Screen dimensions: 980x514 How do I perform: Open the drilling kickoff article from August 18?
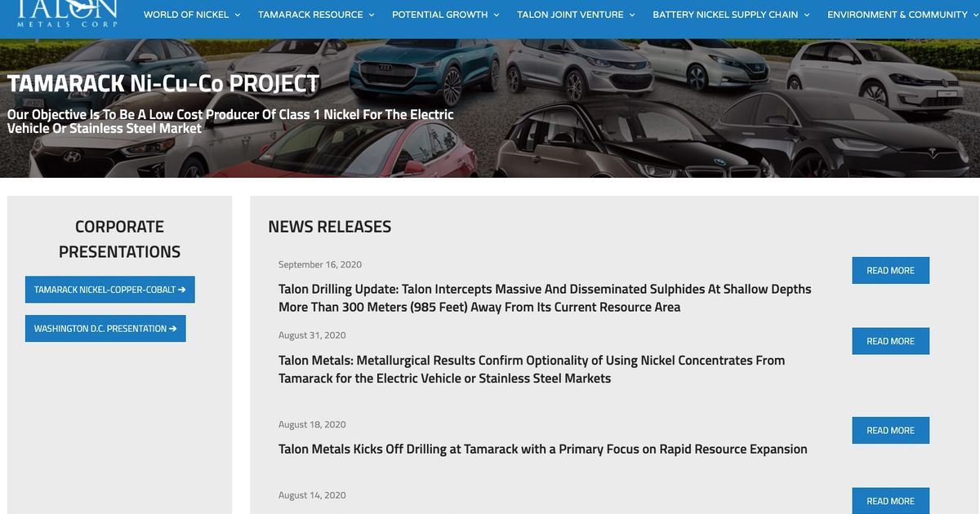(x=542, y=448)
